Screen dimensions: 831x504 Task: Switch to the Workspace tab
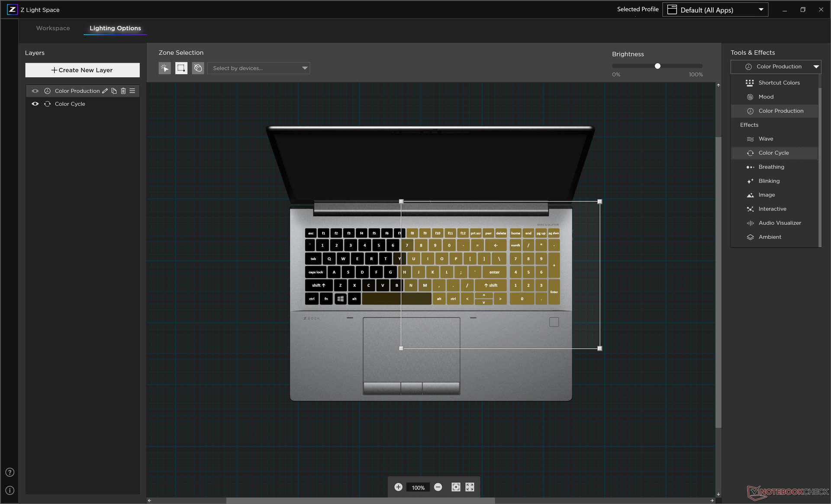point(53,28)
